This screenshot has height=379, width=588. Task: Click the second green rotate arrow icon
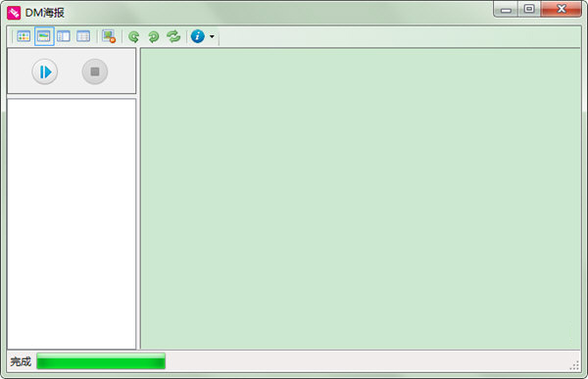[154, 37]
